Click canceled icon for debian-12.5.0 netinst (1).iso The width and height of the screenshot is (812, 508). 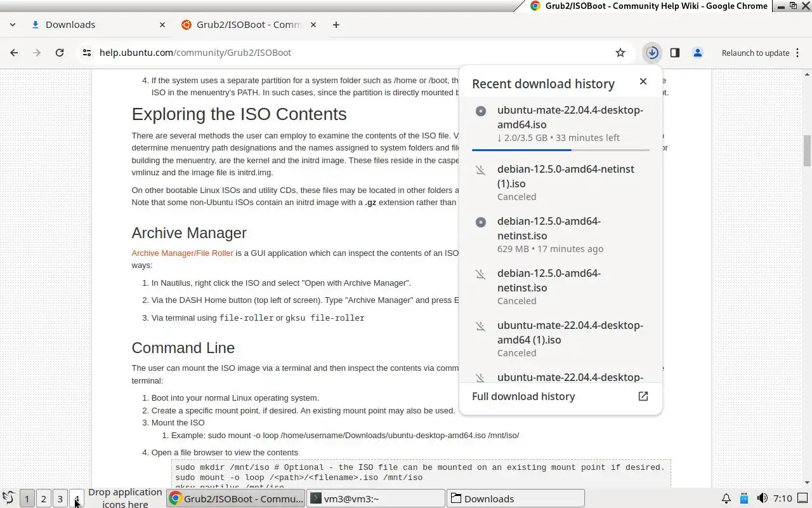(481, 170)
